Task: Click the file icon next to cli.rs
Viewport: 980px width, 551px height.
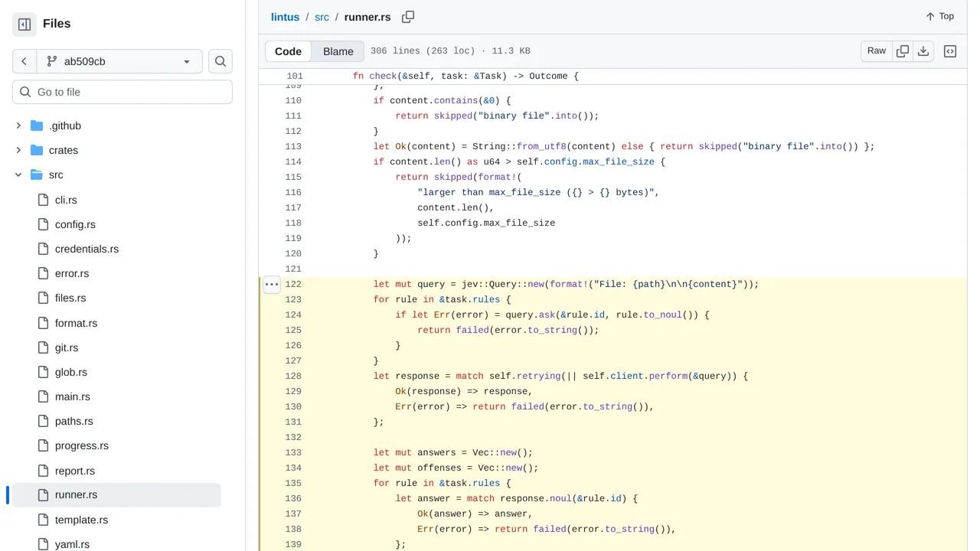Action: click(x=43, y=200)
